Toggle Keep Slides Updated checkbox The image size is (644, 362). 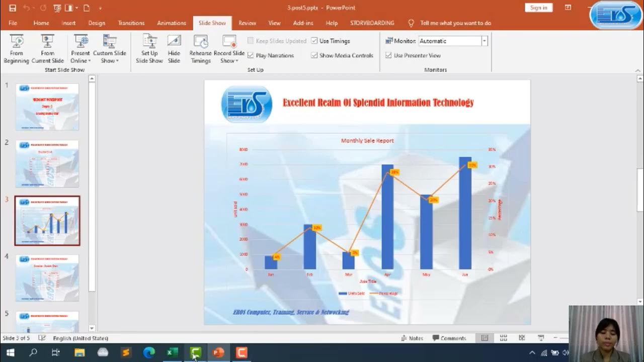(251, 41)
